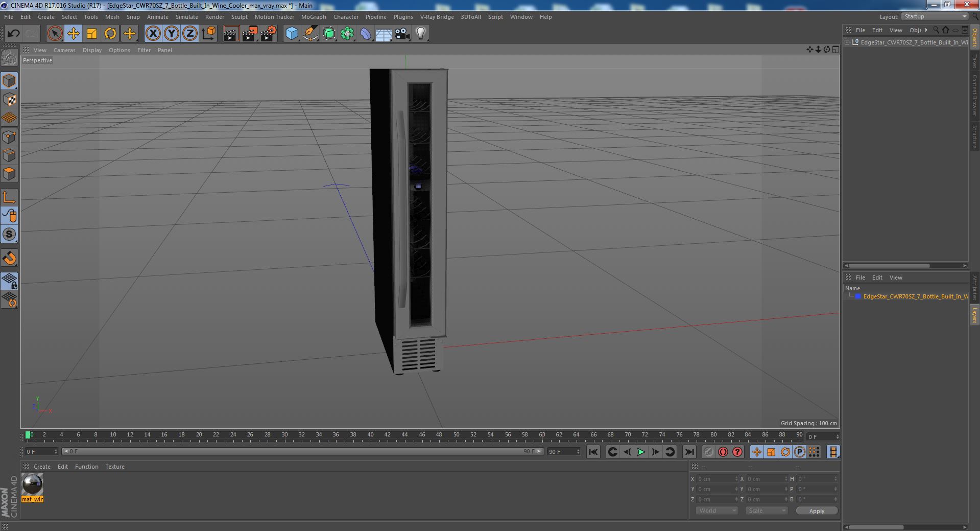This screenshot has height=531, width=980.
Task: Add a Cube primitive object
Action: [x=292, y=34]
